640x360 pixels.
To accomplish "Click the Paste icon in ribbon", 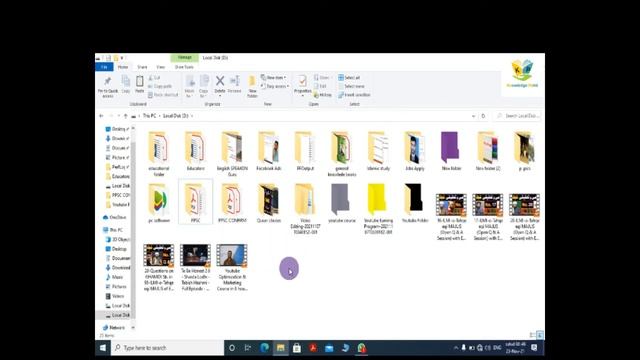I will tap(140, 82).
